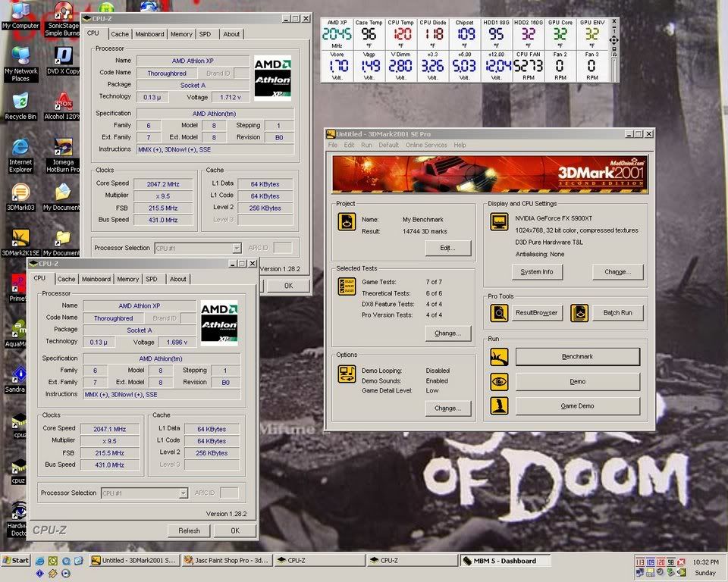Viewport: 728px width, 582px height.
Task: Switch to SPD tab in front CPU-Z
Action: [152, 279]
